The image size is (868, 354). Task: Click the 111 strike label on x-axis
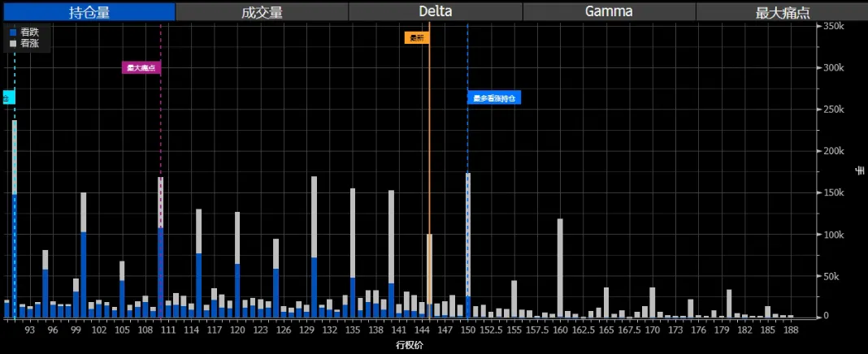pyautogui.click(x=168, y=330)
